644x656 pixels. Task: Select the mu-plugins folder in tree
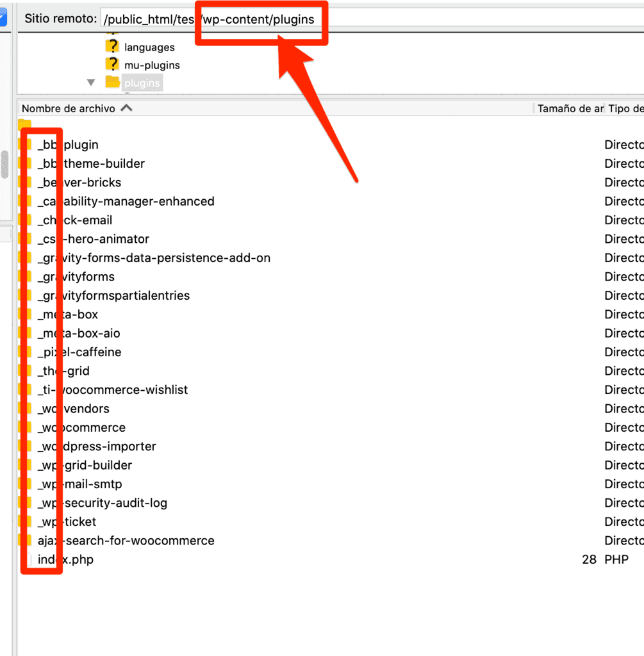152,65
